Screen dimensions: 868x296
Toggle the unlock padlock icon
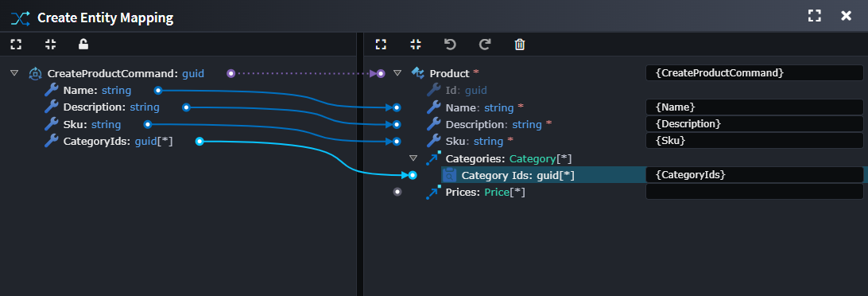click(x=83, y=44)
